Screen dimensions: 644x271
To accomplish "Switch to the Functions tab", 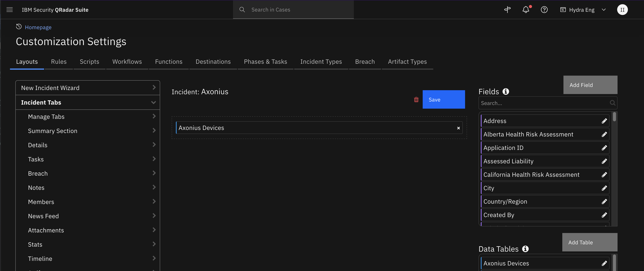I will (x=169, y=62).
